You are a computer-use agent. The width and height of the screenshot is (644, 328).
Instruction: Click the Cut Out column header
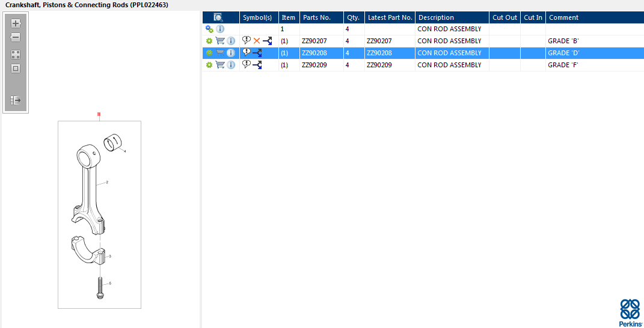(x=504, y=17)
